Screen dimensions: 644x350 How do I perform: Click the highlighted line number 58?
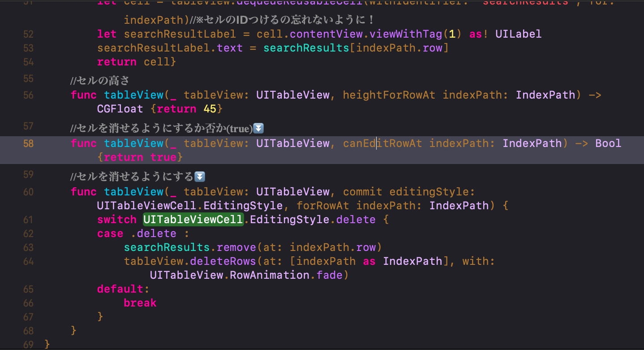[x=28, y=143]
